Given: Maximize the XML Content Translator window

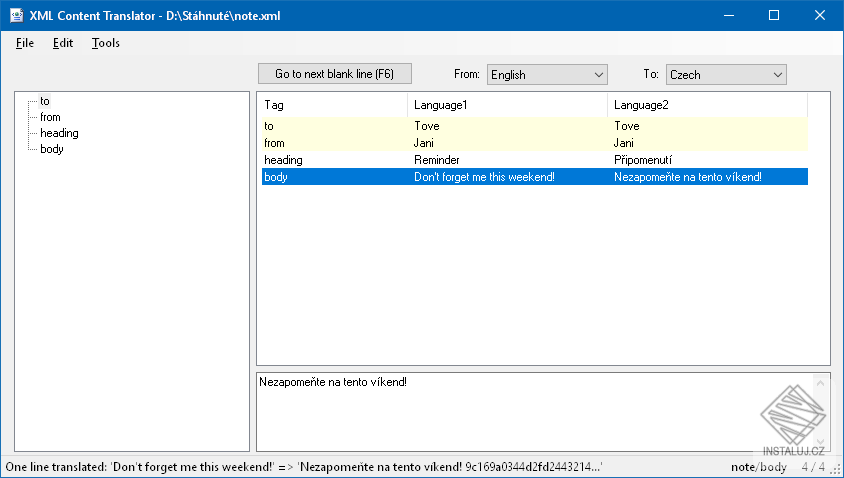Looking at the screenshot, I should click(774, 15).
